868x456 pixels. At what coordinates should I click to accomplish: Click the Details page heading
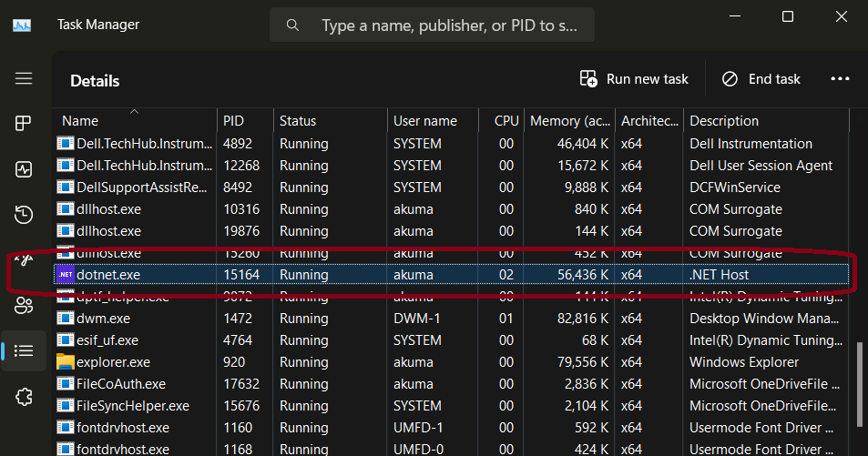[x=95, y=81]
